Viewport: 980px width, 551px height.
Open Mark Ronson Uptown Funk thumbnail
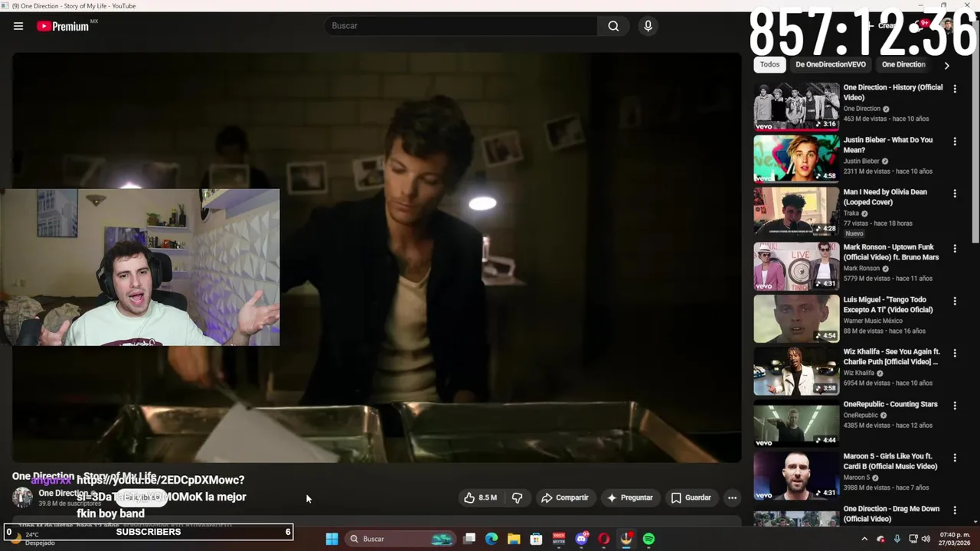pos(796,266)
